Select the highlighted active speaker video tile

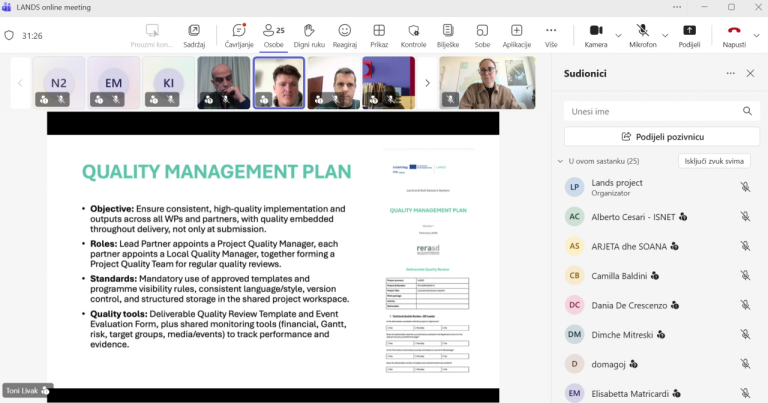coord(279,82)
